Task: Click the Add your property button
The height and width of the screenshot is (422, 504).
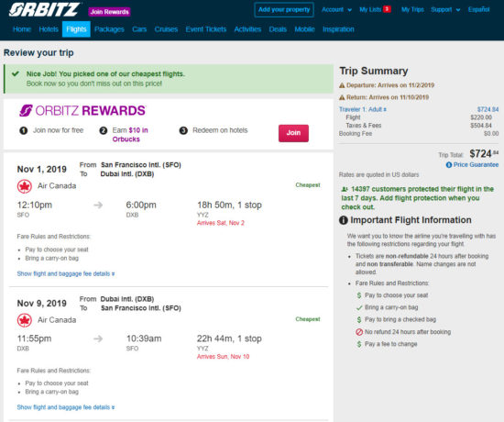Action: pos(284,10)
